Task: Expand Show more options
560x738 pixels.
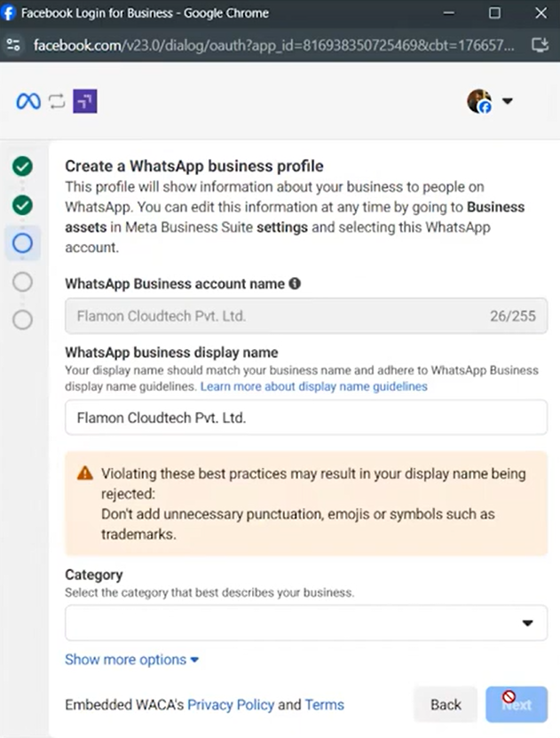Action: click(x=131, y=659)
